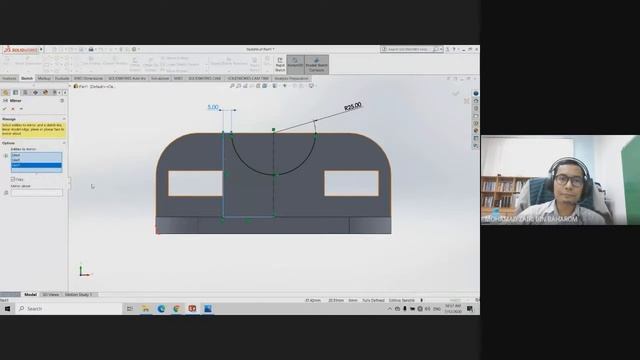Click Zoom to Area in heads-up toolbar
This screenshot has width=640, height=360.
click(238, 86)
